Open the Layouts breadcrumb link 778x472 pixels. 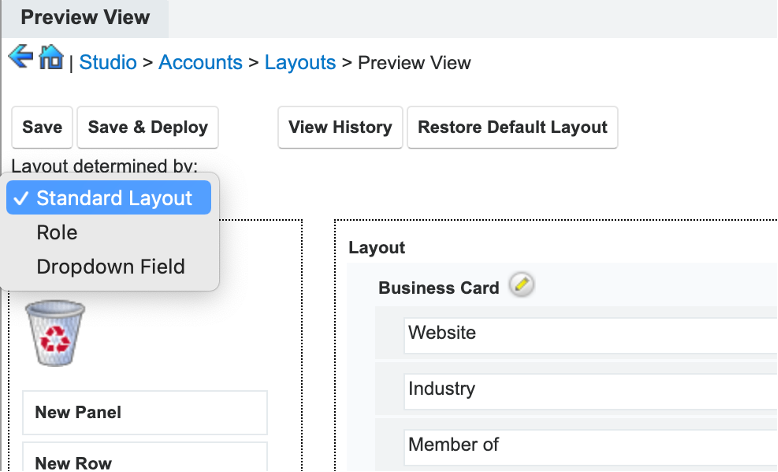[300, 62]
